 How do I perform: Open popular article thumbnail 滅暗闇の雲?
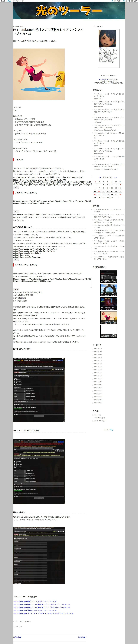(109, 331)
